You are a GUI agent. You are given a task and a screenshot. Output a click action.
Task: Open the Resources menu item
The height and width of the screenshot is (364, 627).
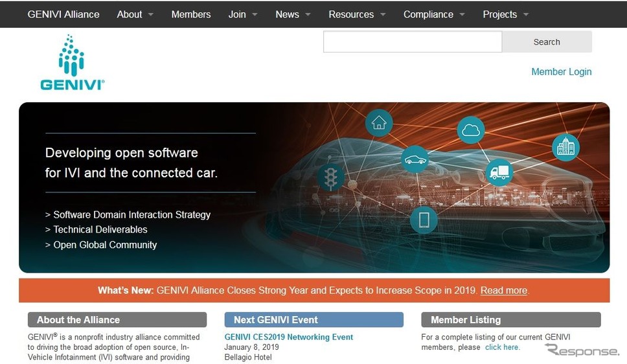351,14
